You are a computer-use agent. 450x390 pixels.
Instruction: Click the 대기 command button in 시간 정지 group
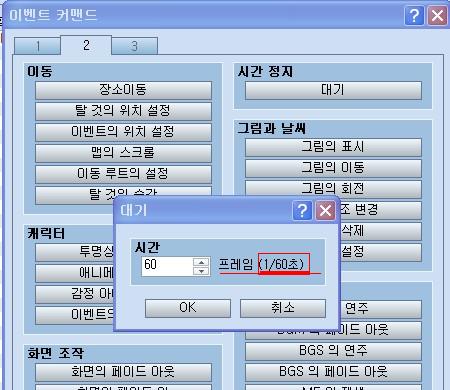[x=333, y=90]
